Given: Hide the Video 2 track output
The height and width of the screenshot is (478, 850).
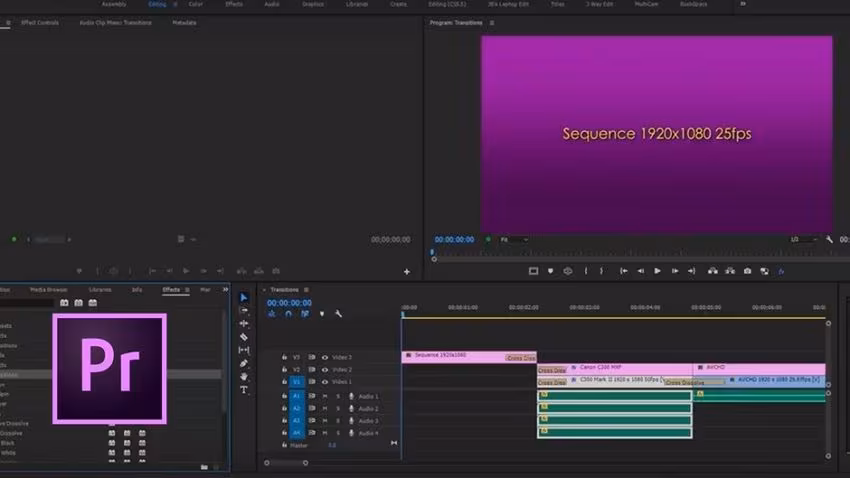Looking at the screenshot, I should 325,370.
